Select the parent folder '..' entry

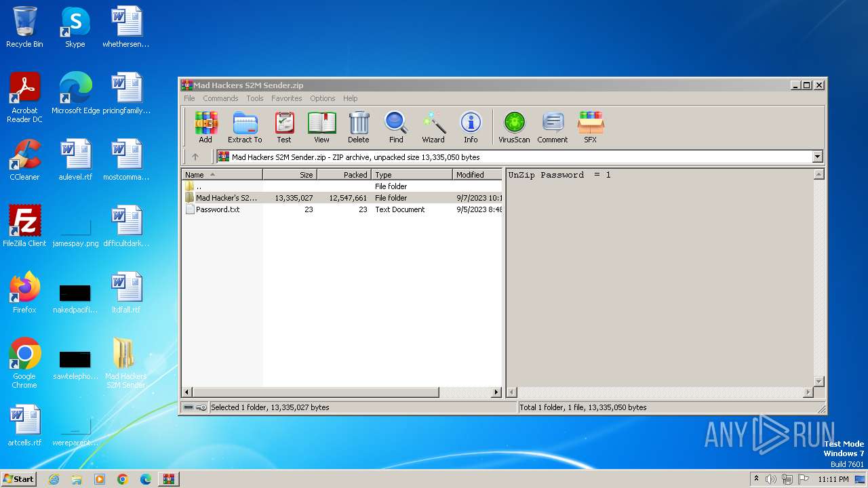point(342,186)
